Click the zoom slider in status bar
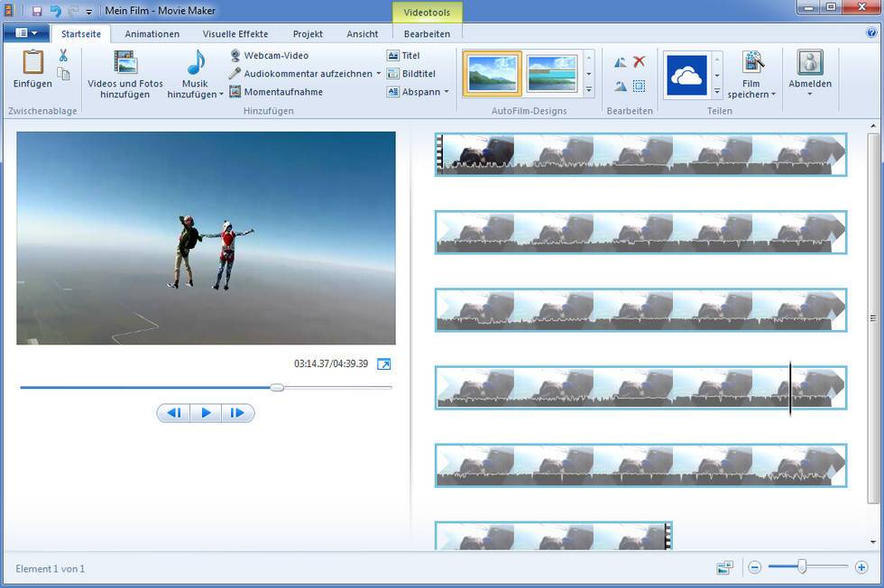 click(x=801, y=567)
